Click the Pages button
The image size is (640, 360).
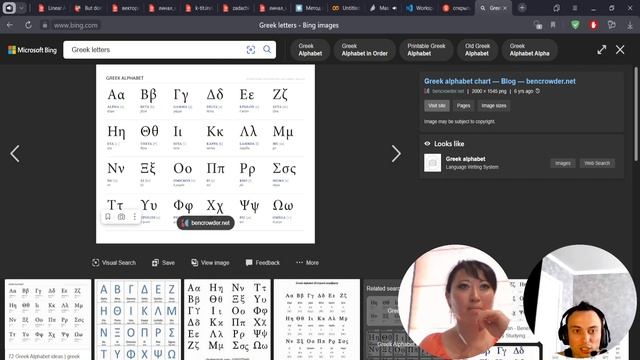click(463, 106)
